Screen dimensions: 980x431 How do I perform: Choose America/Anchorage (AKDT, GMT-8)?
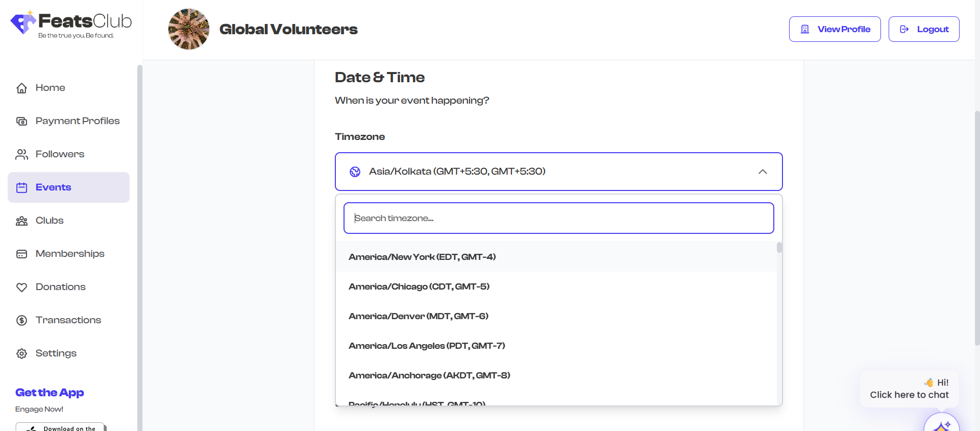(556, 375)
